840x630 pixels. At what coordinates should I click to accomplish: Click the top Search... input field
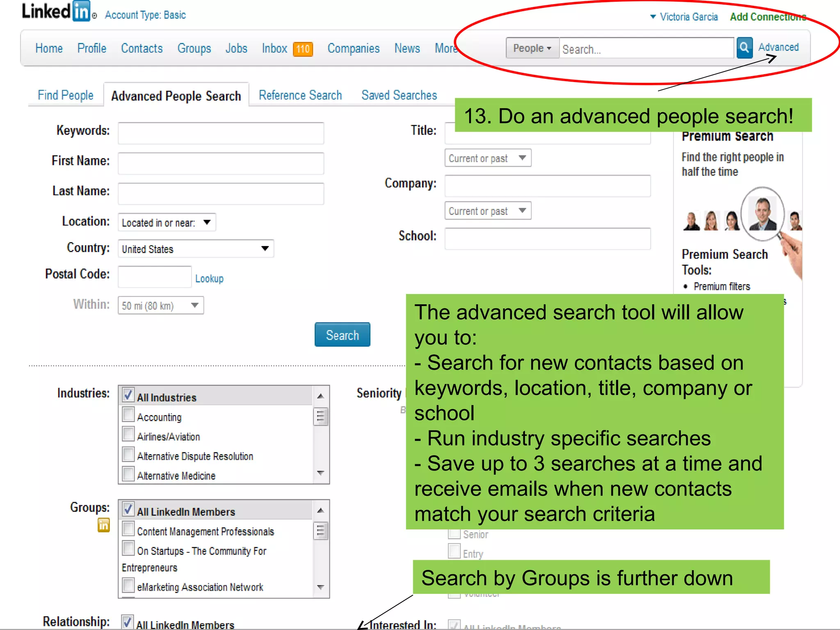pos(646,48)
